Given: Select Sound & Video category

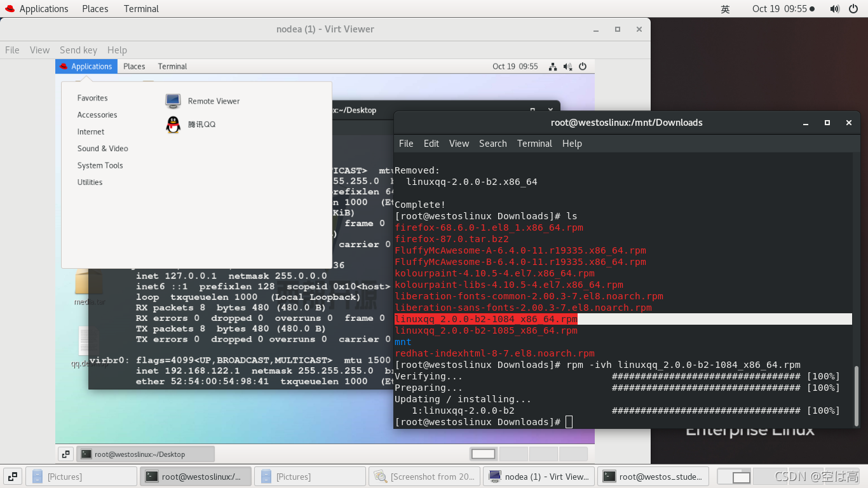Looking at the screenshot, I should click(x=103, y=149).
